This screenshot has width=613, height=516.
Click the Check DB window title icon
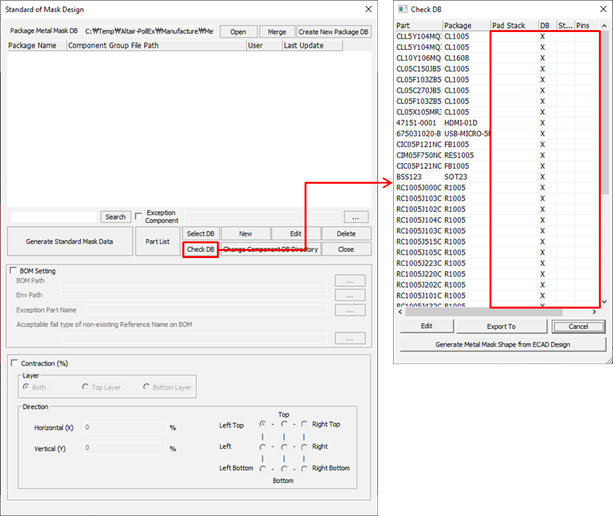(402, 8)
